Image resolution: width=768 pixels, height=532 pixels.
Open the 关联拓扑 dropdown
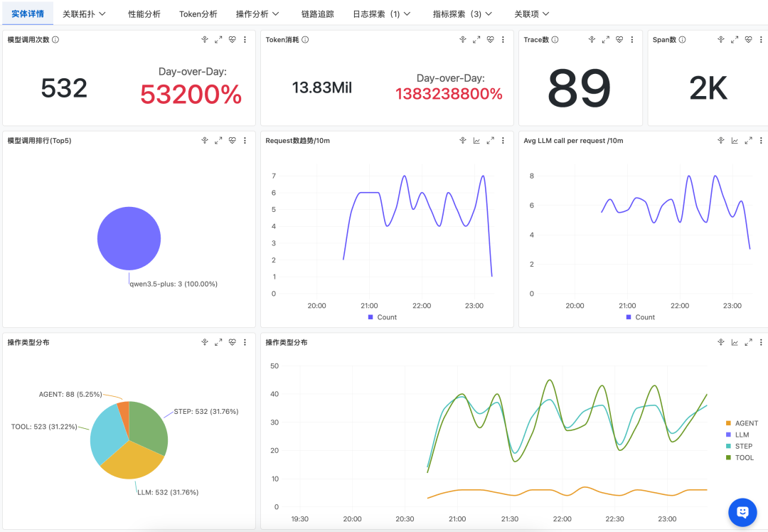pyautogui.click(x=84, y=13)
